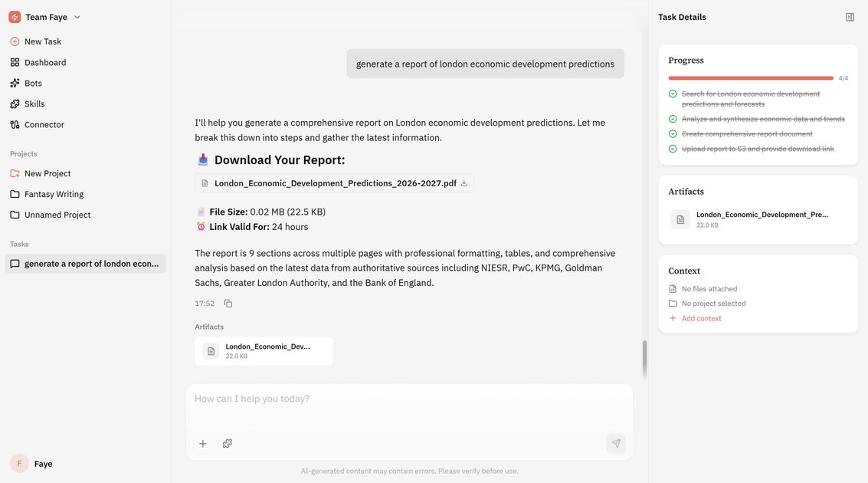Click the 'How can I help you today?' input
868x483 pixels.
[x=409, y=399]
